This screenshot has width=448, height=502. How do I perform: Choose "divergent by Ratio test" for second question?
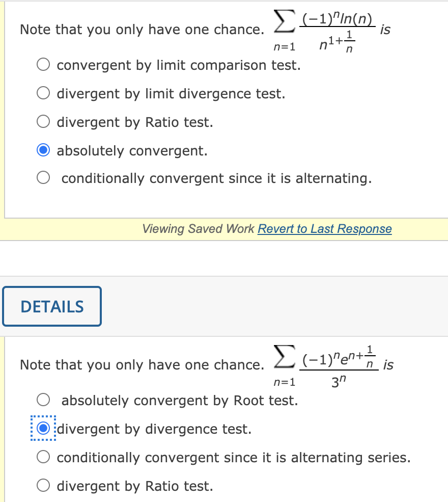click(43, 486)
